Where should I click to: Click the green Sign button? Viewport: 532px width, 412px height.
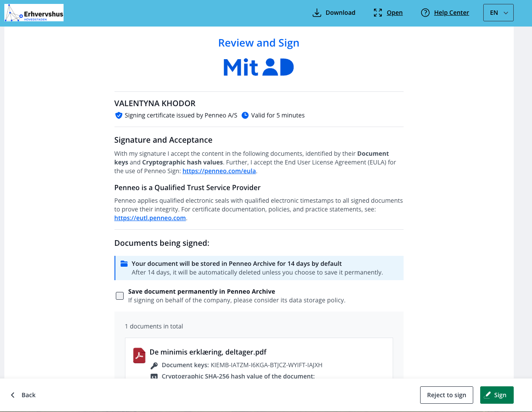[x=497, y=395]
